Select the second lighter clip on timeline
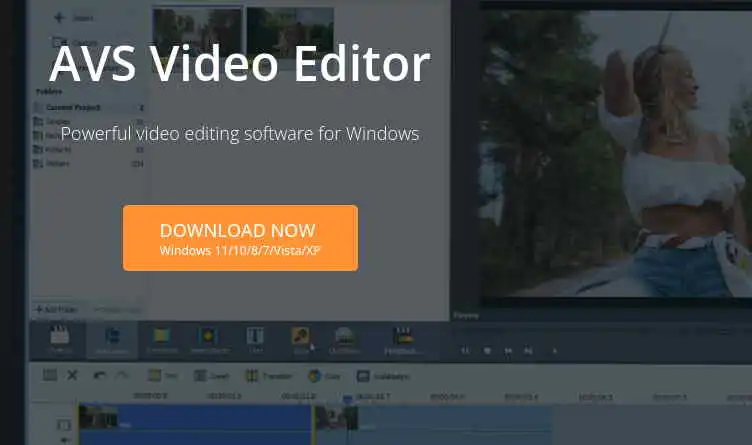Image resolution: width=752 pixels, height=445 pixels. (x=433, y=424)
